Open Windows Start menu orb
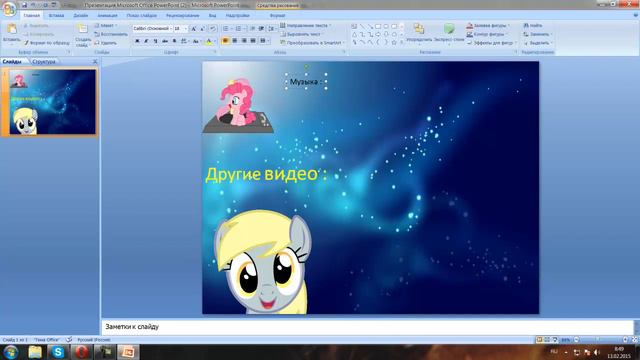This screenshot has width=640, height=360. coord(11,352)
